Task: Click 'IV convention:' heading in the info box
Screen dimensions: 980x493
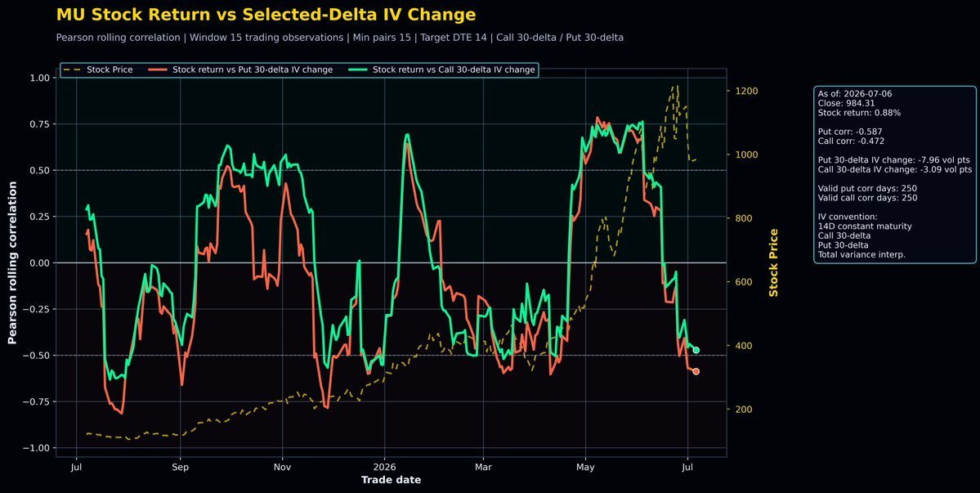Action: point(848,217)
